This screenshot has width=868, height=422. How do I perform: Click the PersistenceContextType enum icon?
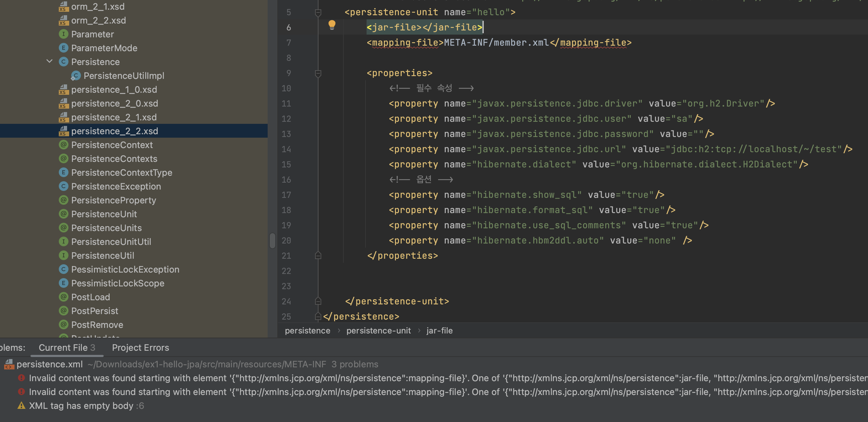tap(63, 172)
